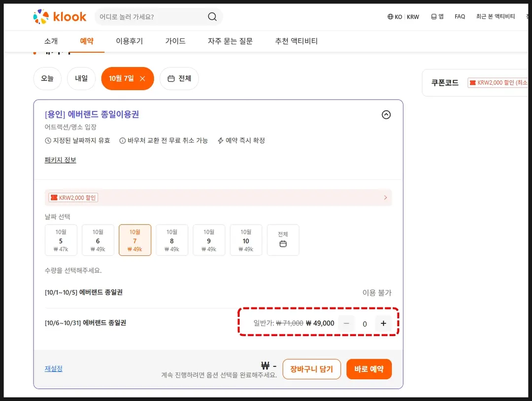Go to 자주 묻는 질문 tab
This screenshot has height=401, width=532.
230,41
